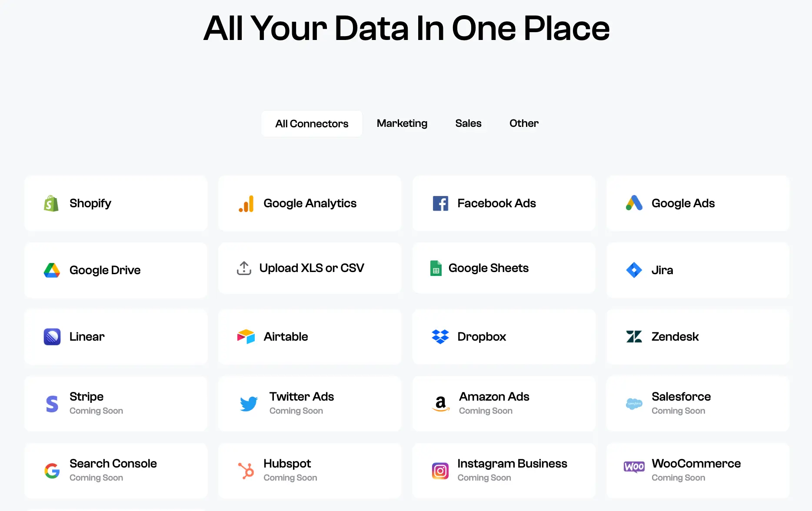
Task: Open the Google Sheets connector card
Action: tap(503, 268)
